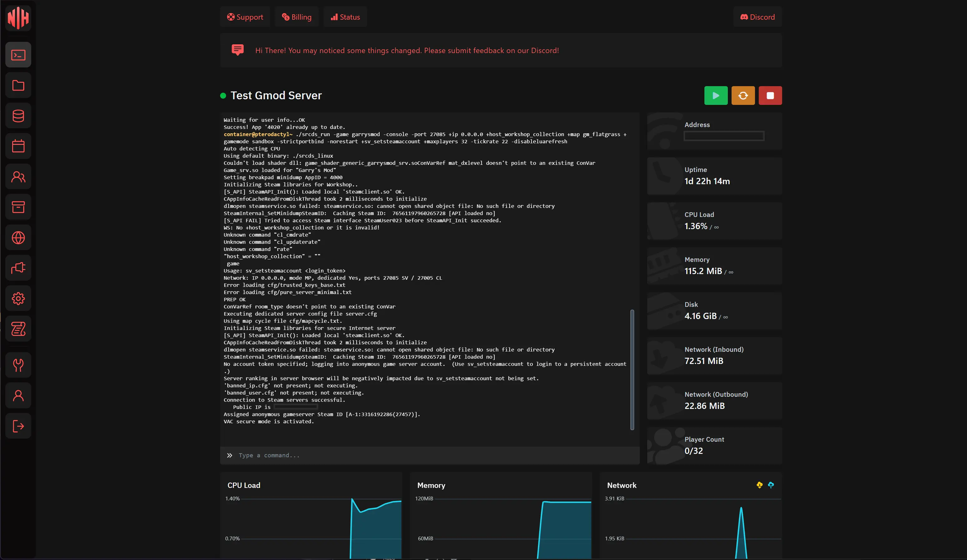Image resolution: width=967 pixels, height=560 pixels.
Task: Click 'container@pterodactyl~' prompt in console
Action: click(x=258, y=134)
